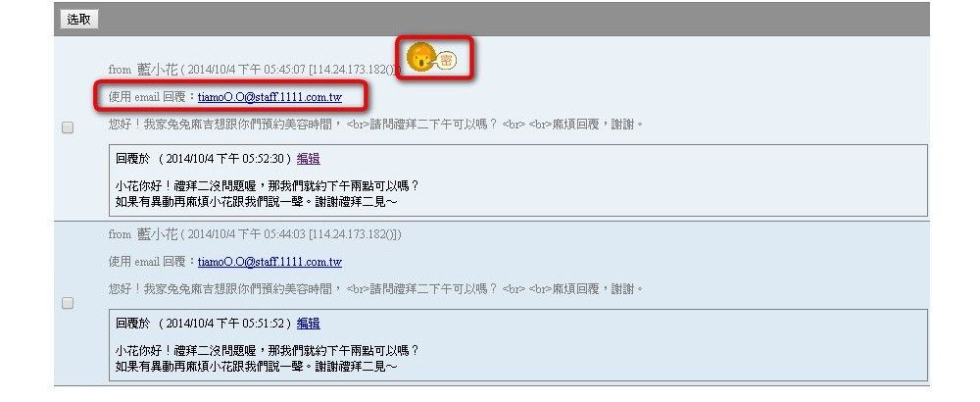Viewport: 980px width, 402px height.
Task: Click the IP address on the 05:45:07 message
Action: (354, 70)
